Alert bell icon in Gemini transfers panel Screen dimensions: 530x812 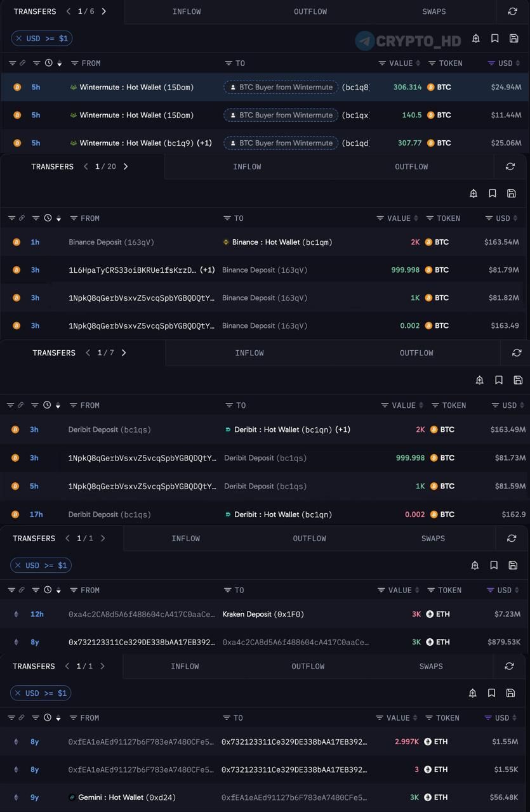click(472, 693)
